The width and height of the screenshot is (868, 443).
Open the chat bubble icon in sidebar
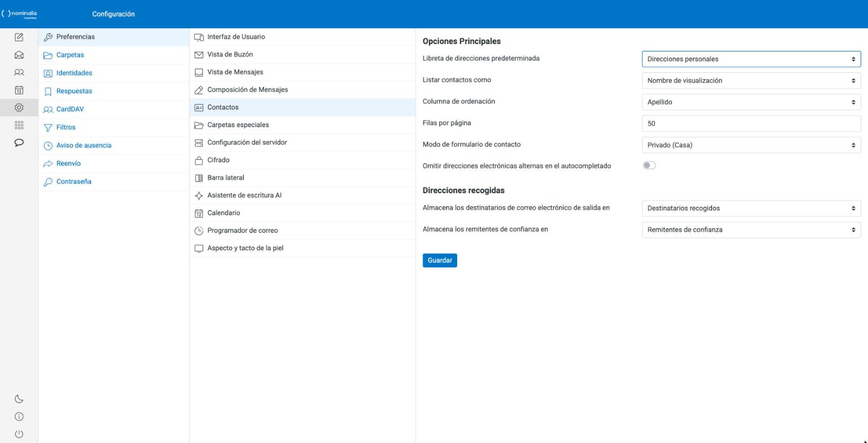coord(19,142)
